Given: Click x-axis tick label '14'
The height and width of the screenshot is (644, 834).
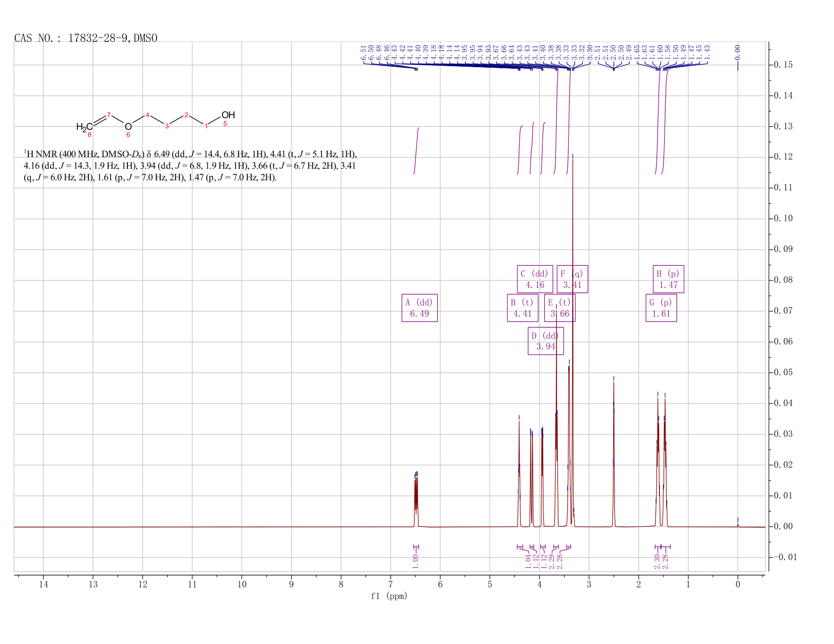Looking at the screenshot, I should pos(43,585).
